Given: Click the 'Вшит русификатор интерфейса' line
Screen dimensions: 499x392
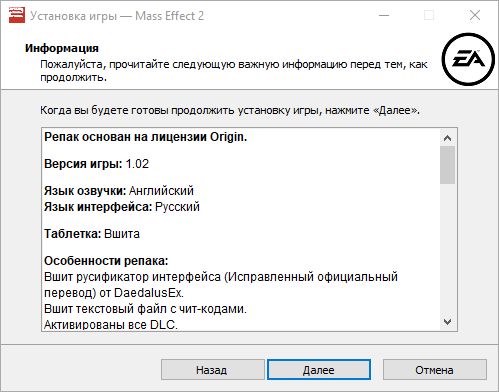Looking at the screenshot, I should coord(221,277).
